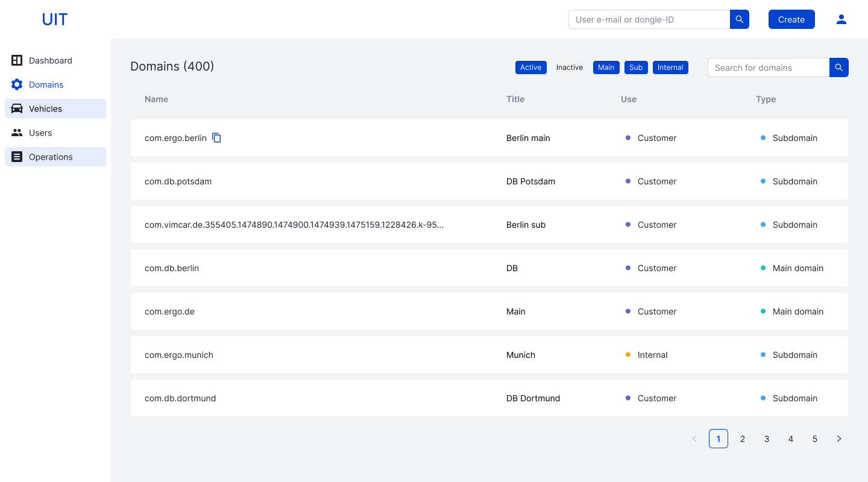Viewport: 868px width, 482px height.
Task: Go to Users in the sidebar
Action: point(40,133)
